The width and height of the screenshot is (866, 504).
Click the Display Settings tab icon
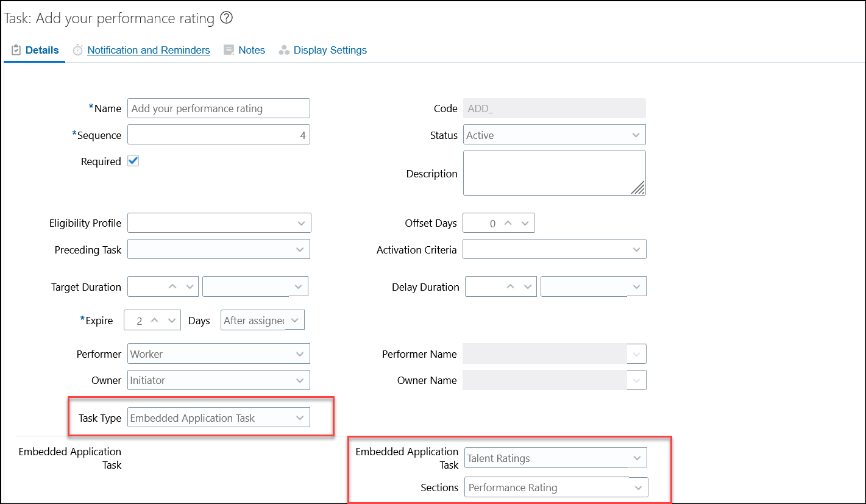coord(283,51)
